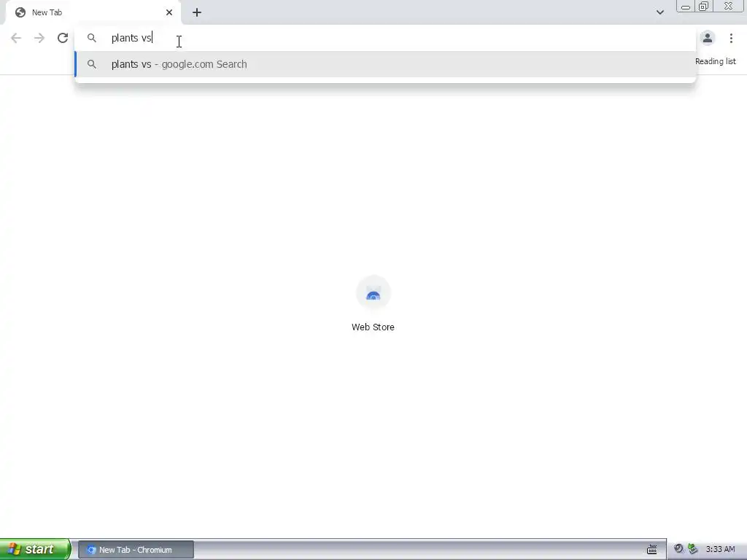747x560 pixels.
Task: Reload the page with refresh icon
Action: click(63, 38)
